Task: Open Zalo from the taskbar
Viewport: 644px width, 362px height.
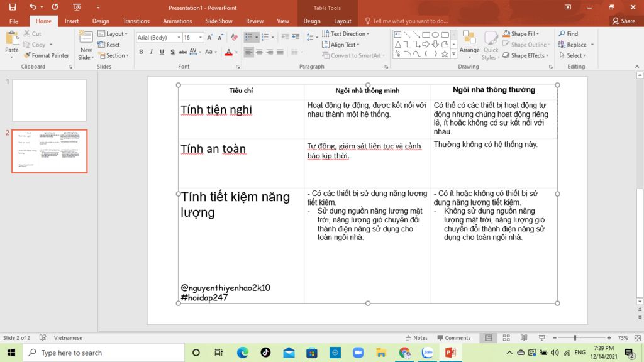Action: (428, 353)
